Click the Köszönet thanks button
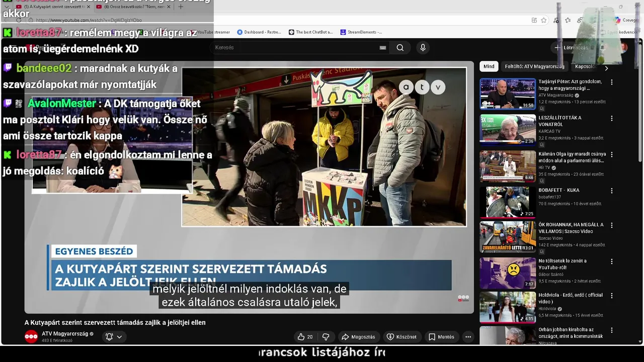 click(x=401, y=337)
